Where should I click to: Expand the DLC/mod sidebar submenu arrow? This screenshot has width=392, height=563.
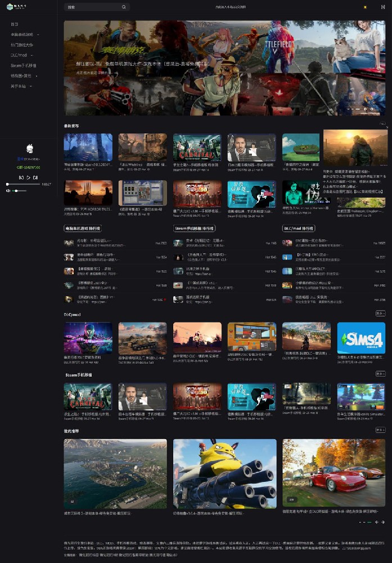[x=31, y=55]
